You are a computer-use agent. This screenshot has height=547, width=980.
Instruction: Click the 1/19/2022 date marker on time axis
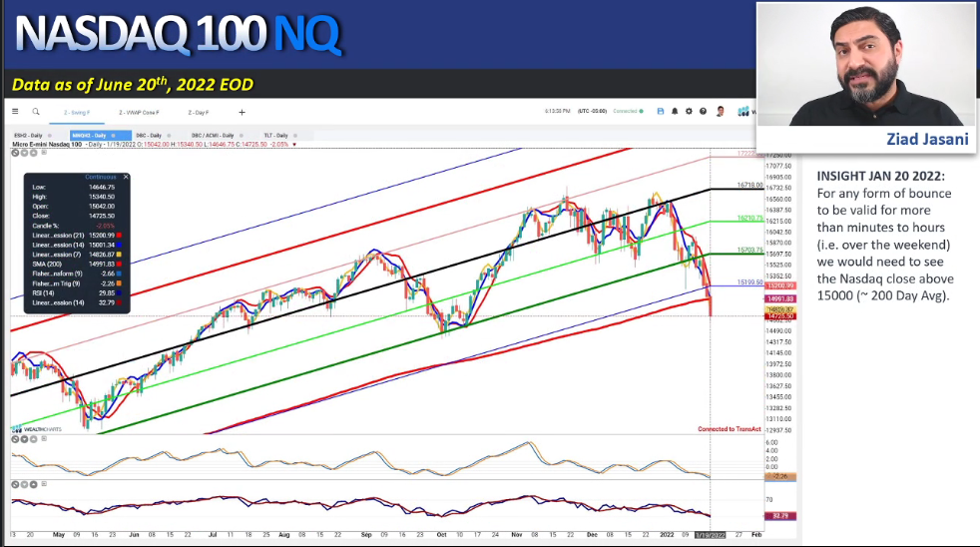coord(710,535)
